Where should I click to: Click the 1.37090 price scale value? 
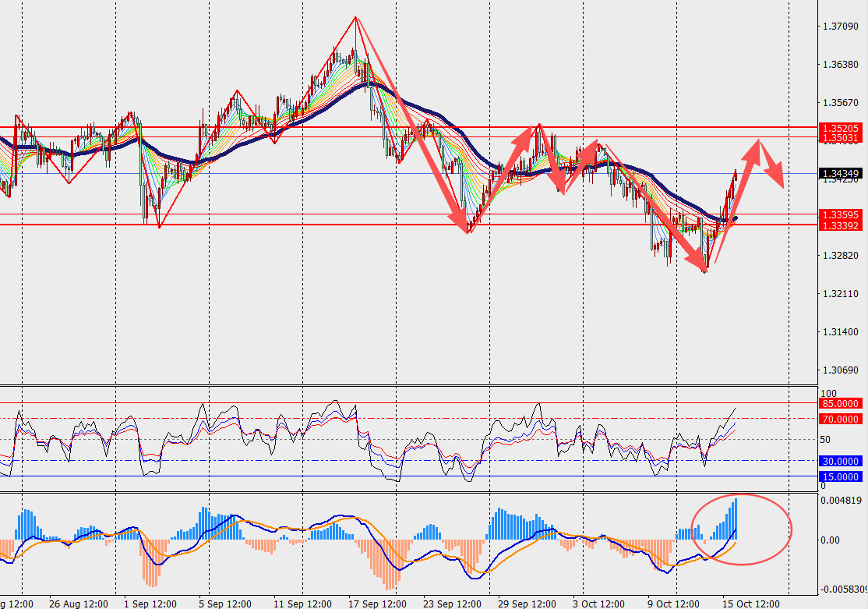[x=840, y=26]
